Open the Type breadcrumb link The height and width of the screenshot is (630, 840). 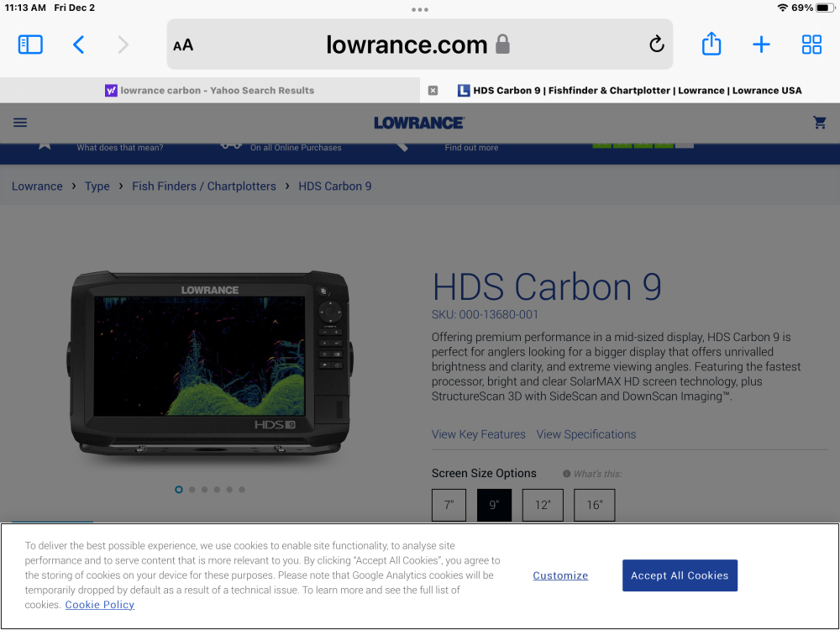97,186
